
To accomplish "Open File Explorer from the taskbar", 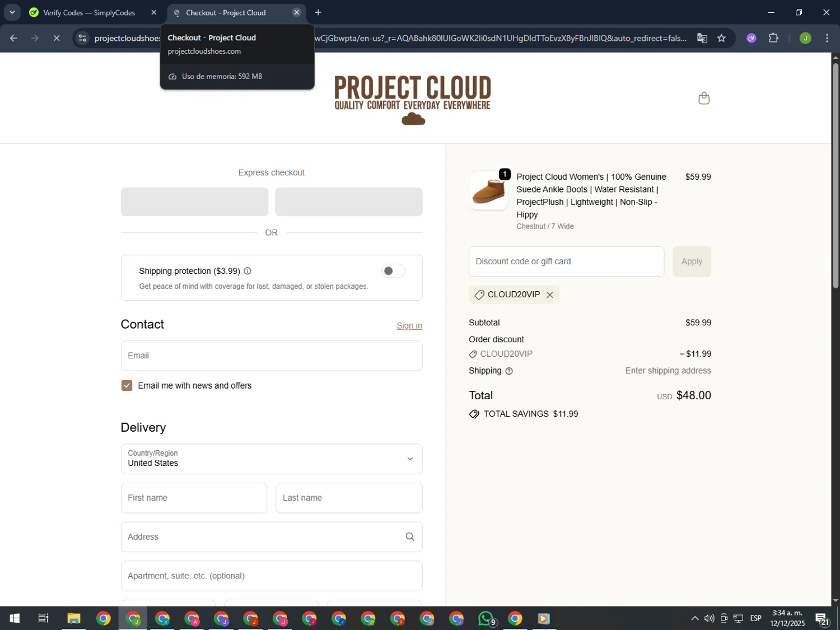I will (x=74, y=618).
